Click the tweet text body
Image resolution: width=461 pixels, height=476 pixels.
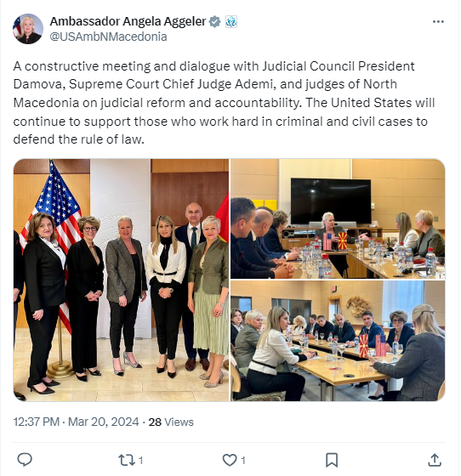[225, 103]
